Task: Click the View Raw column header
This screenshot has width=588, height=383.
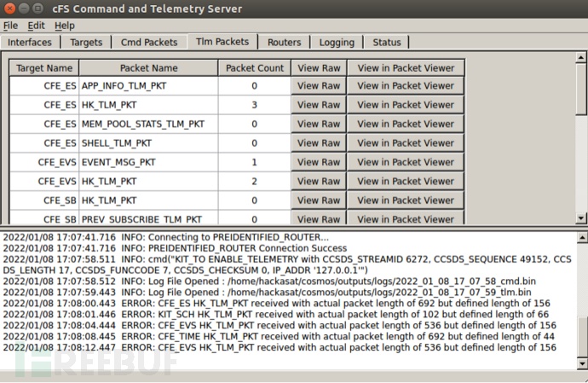Action: coord(319,68)
